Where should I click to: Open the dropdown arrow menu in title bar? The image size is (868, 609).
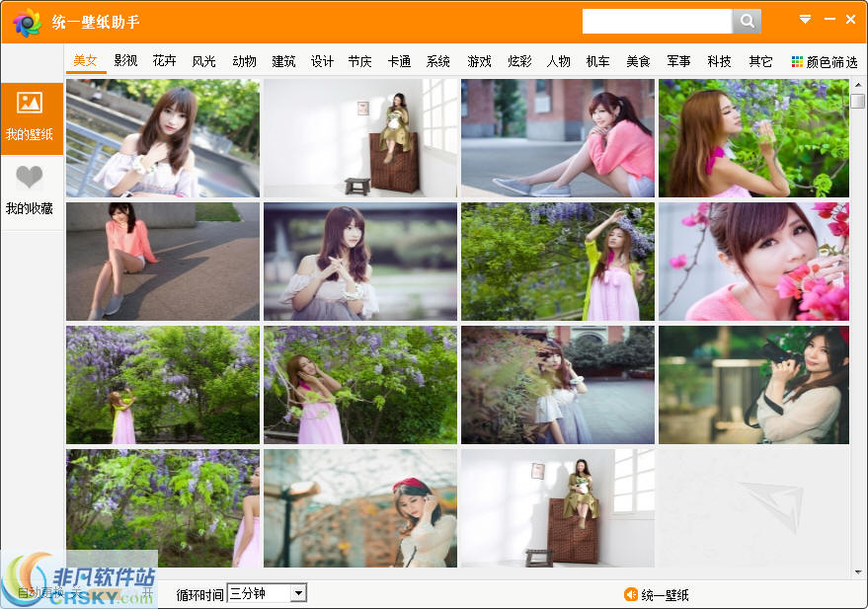tap(805, 19)
